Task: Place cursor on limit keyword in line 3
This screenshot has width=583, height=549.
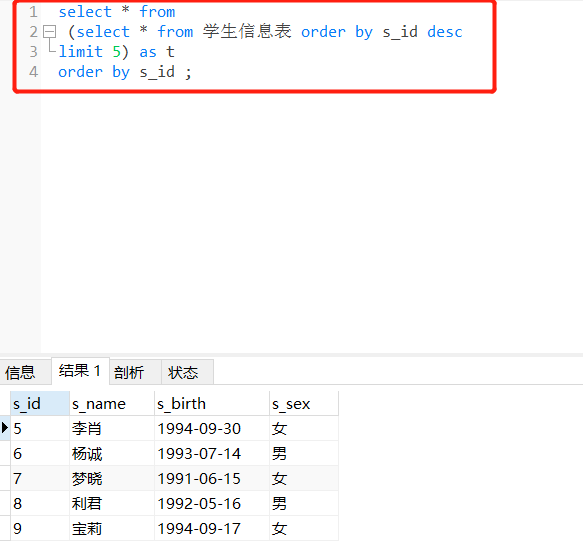Action: (x=81, y=52)
